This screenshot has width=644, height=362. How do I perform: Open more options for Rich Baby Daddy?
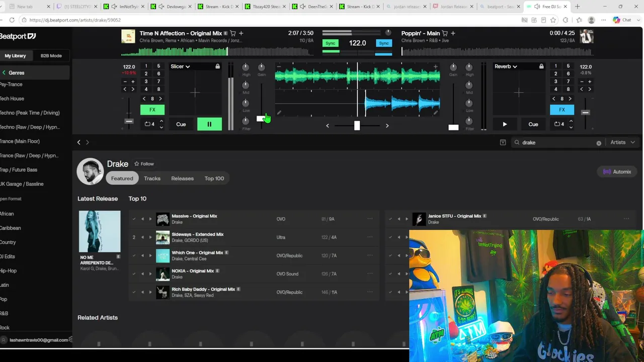[x=370, y=292]
